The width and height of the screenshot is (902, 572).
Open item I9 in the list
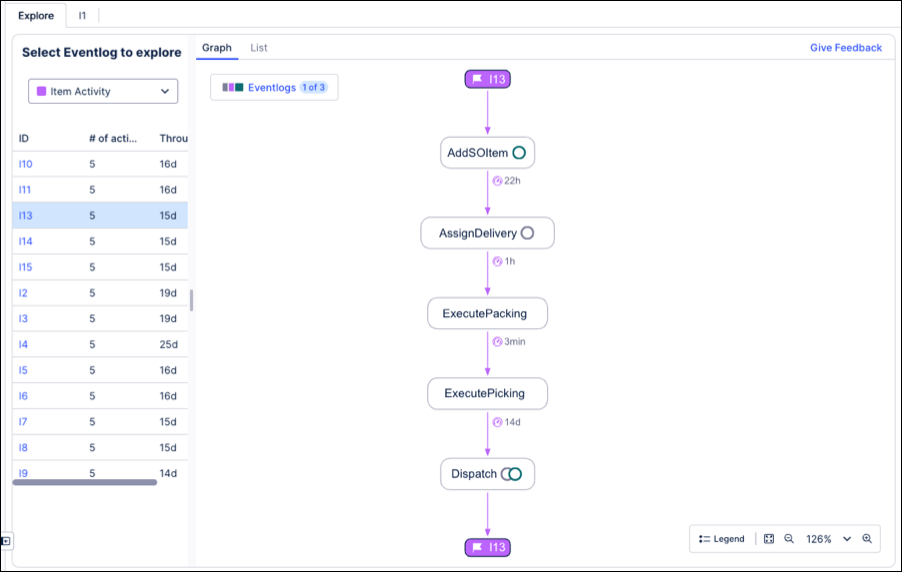pos(23,473)
